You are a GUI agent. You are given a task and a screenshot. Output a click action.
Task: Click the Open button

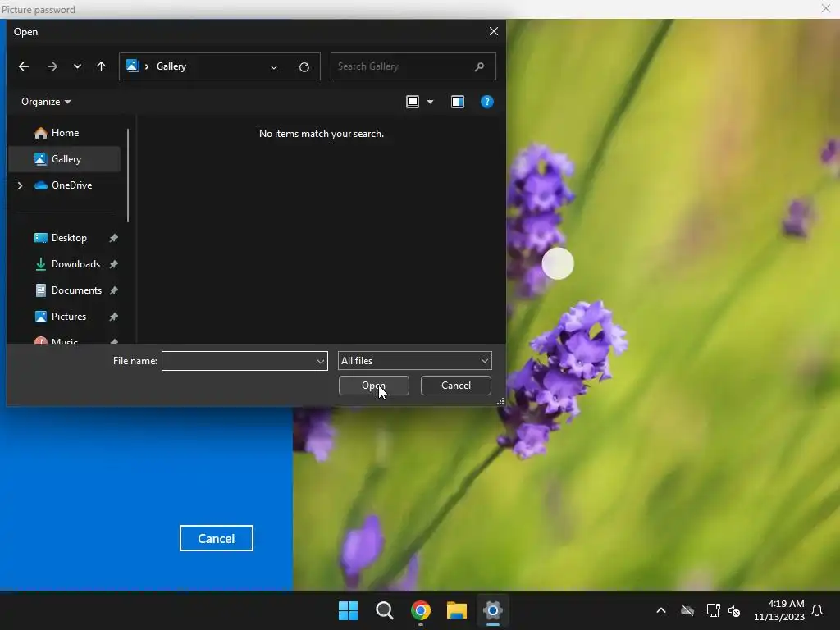(x=374, y=386)
